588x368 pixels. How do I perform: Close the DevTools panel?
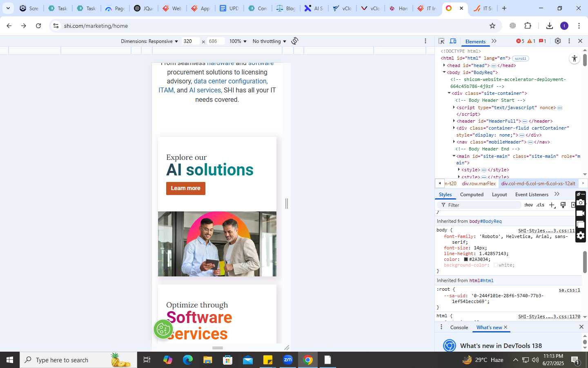tap(580, 41)
